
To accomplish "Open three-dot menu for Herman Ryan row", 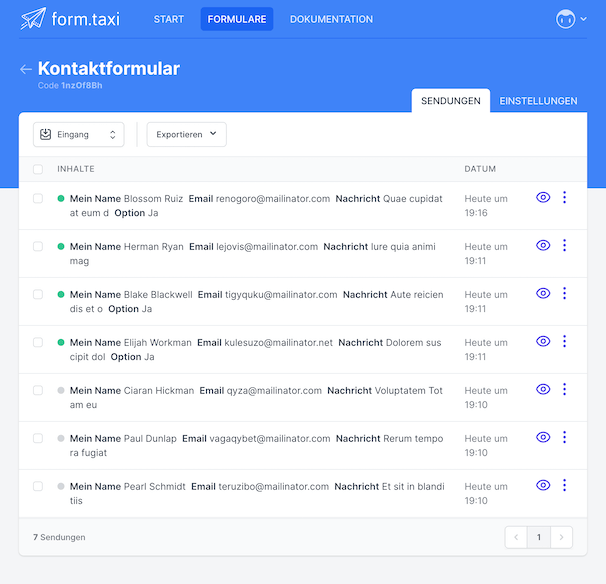I will 564,246.
